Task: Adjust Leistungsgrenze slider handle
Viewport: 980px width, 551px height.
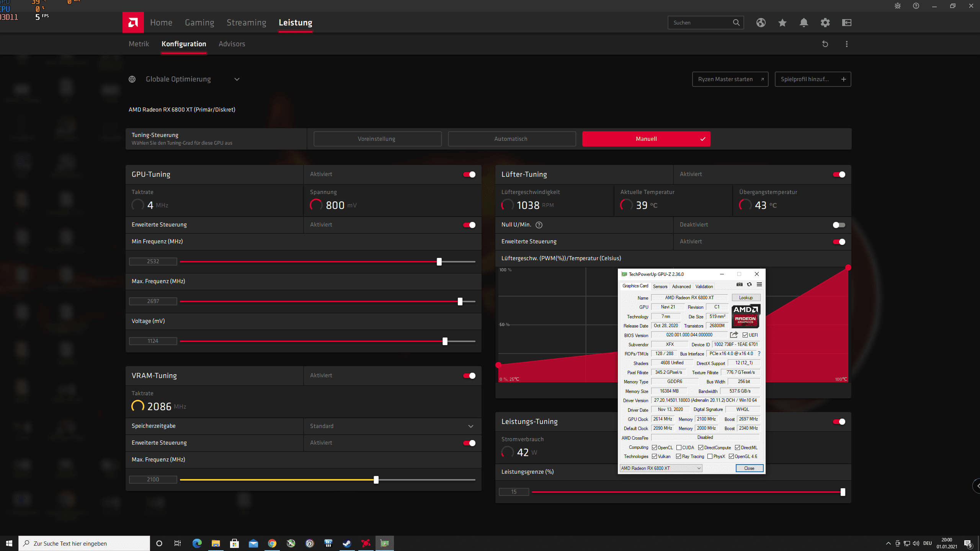Action: click(843, 492)
